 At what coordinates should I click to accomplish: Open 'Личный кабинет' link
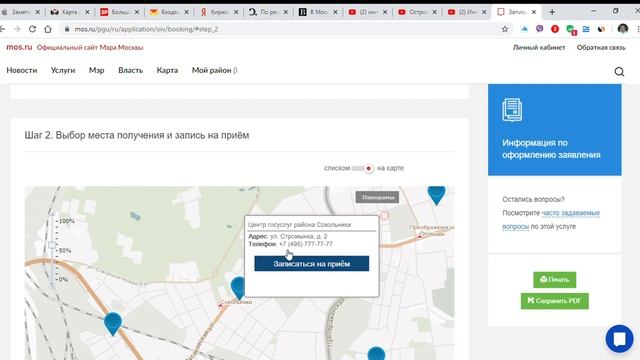[539, 47]
